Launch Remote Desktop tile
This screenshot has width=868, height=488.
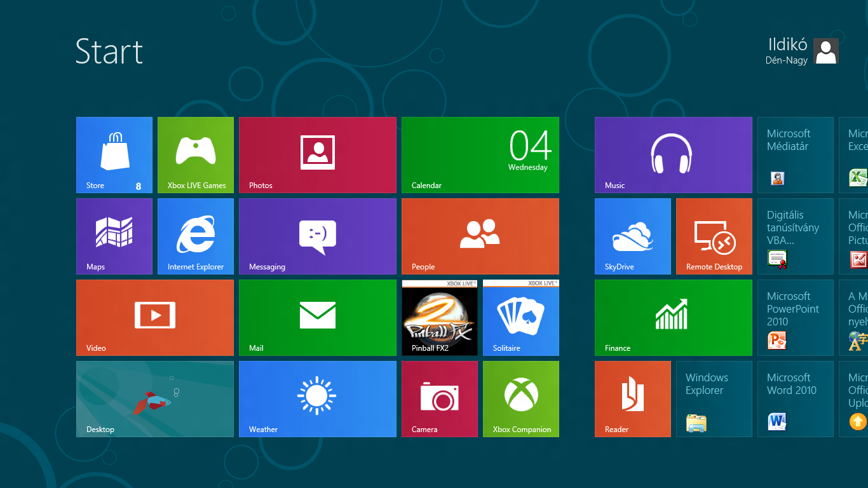point(714,236)
